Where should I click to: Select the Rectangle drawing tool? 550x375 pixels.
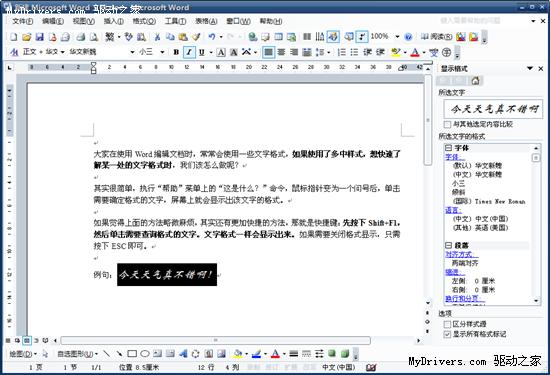coord(132,354)
